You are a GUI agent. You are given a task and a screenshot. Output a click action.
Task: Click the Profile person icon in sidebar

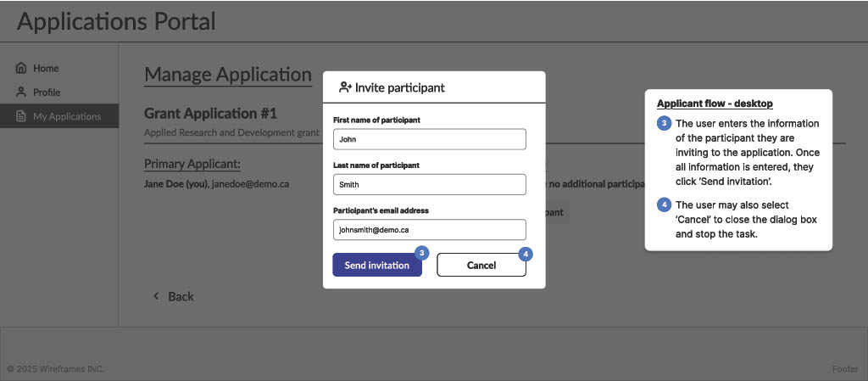(x=22, y=92)
